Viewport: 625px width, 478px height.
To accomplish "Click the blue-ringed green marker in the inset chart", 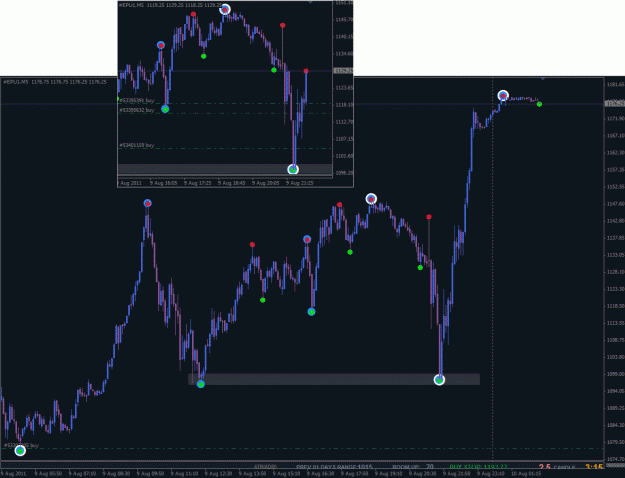I will (x=165, y=109).
